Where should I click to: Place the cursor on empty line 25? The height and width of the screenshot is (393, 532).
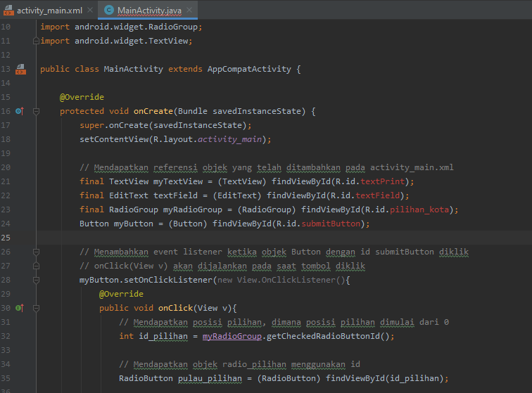(x=284, y=238)
